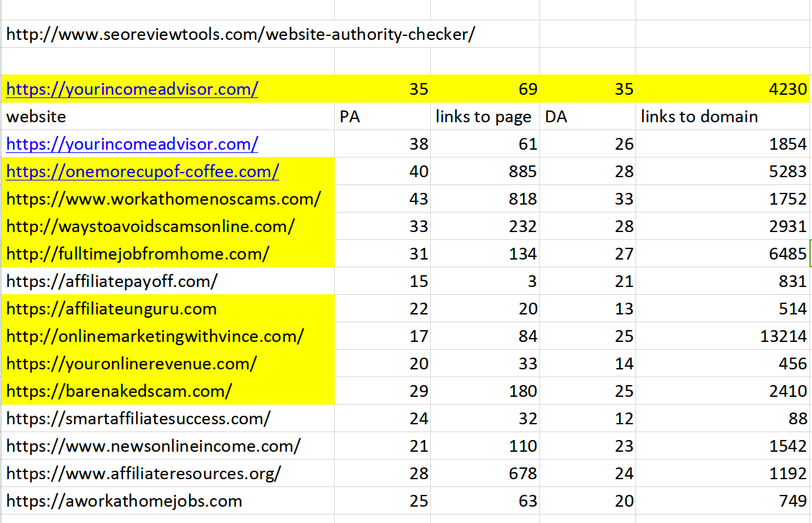Viewport: 812px width, 523px height.
Task: Select the seoreviewtools.com website-authority-checker URL cell
Action: click(x=241, y=34)
